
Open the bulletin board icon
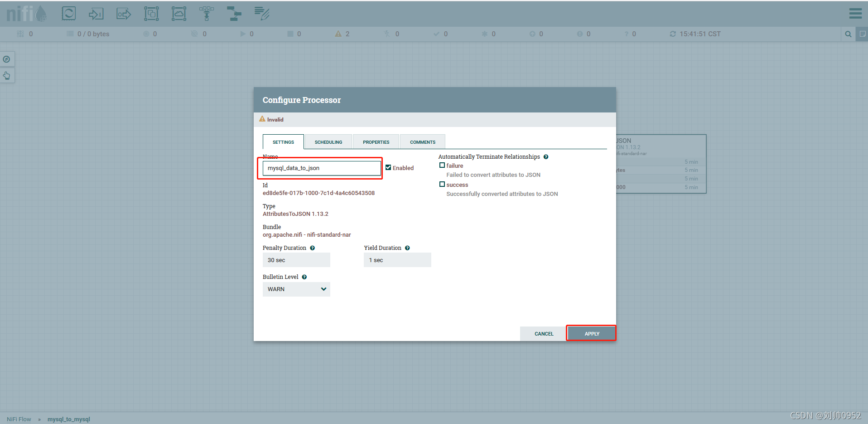(x=862, y=34)
